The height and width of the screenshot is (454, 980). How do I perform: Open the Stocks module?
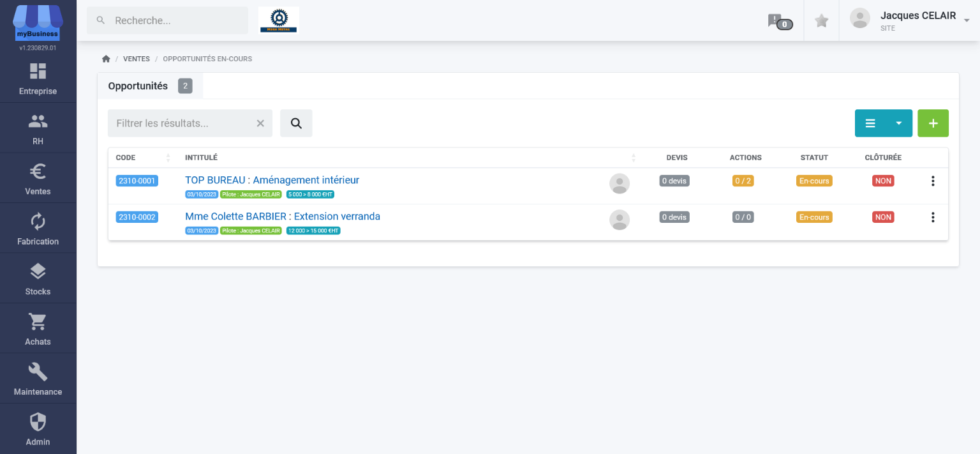click(x=38, y=278)
